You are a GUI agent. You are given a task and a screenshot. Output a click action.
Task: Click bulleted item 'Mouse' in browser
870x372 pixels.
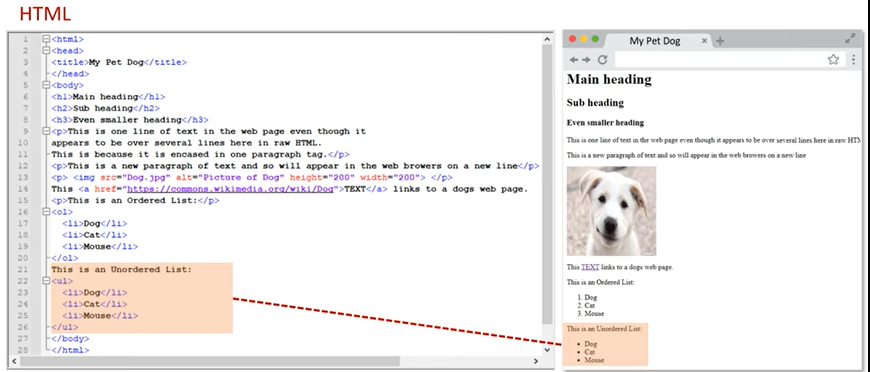pyautogui.click(x=594, y=360)
